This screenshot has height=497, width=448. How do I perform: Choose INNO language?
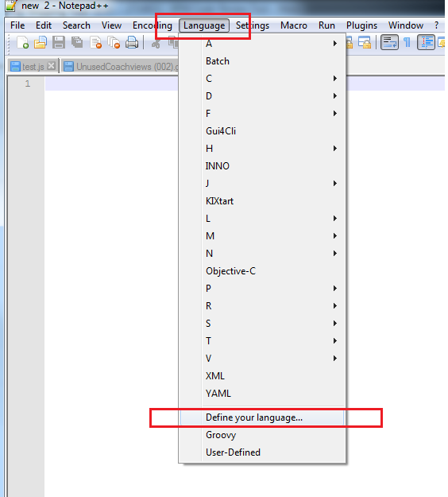coord(262,165)
